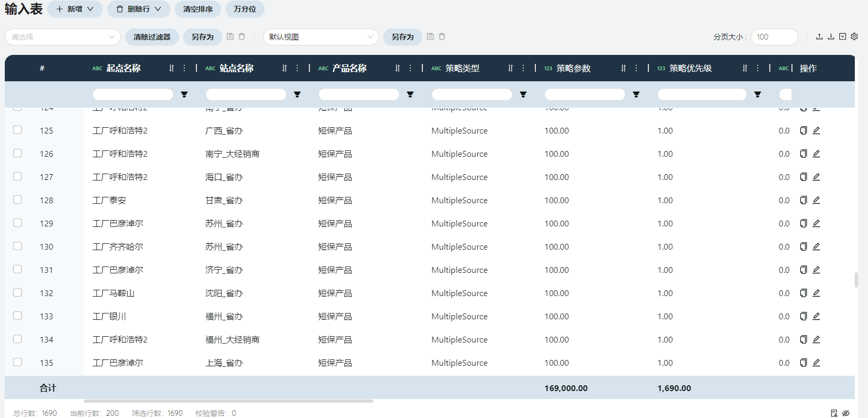This screenshot has height=418, width=868.
Task: Click filter funnel under 站点名称 column
Action: point(297,94)
